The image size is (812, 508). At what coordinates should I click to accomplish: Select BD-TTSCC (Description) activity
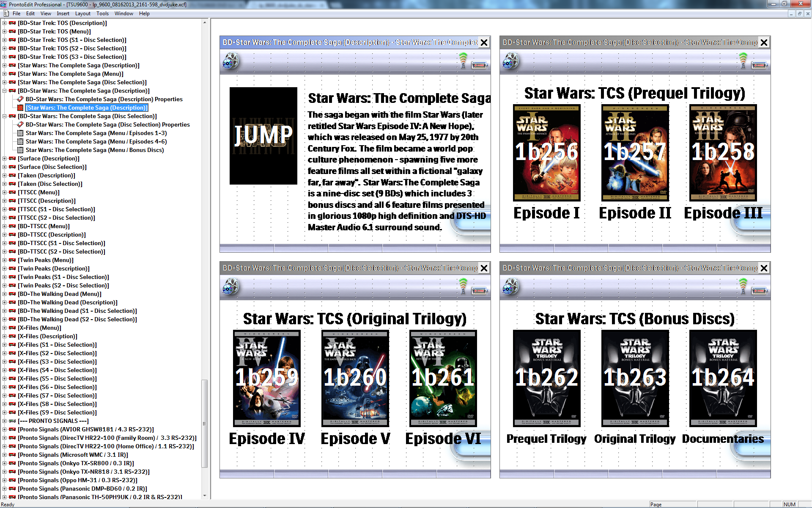click(52, 235)
